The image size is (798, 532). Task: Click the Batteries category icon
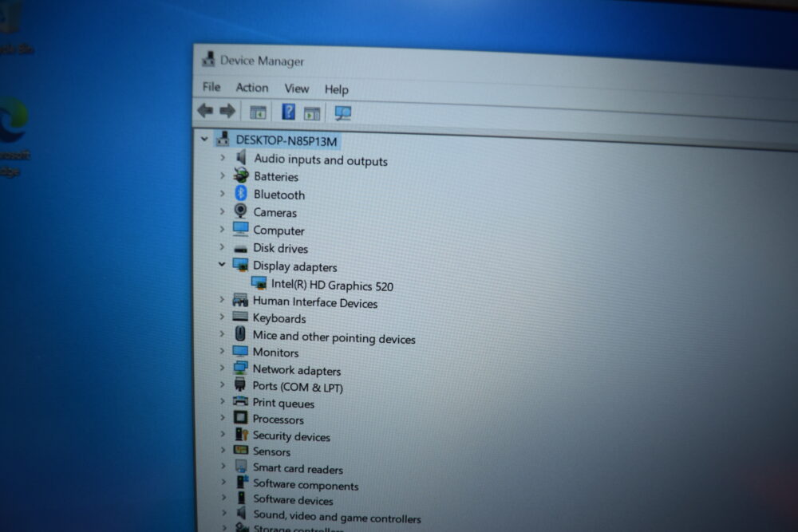point(241,175)
